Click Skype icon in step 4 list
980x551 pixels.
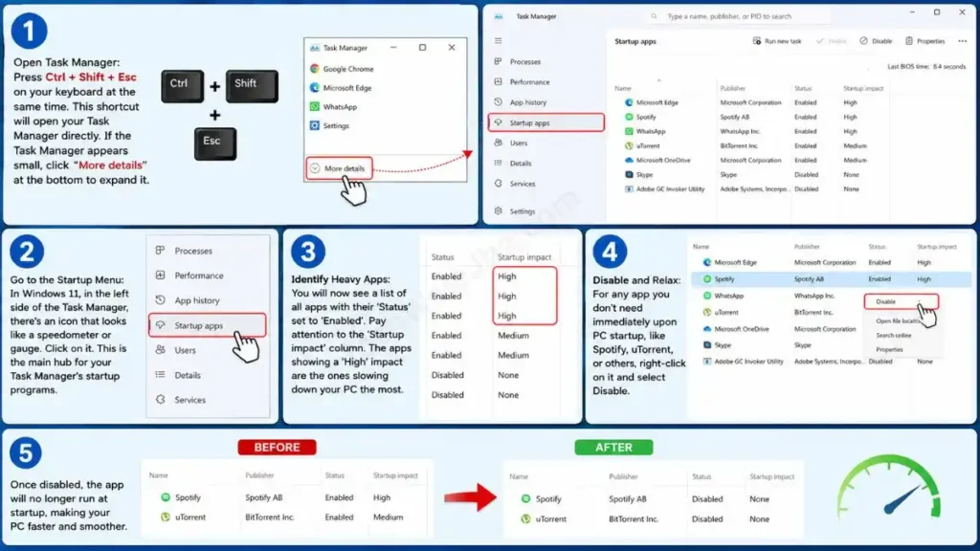point(707,344)
